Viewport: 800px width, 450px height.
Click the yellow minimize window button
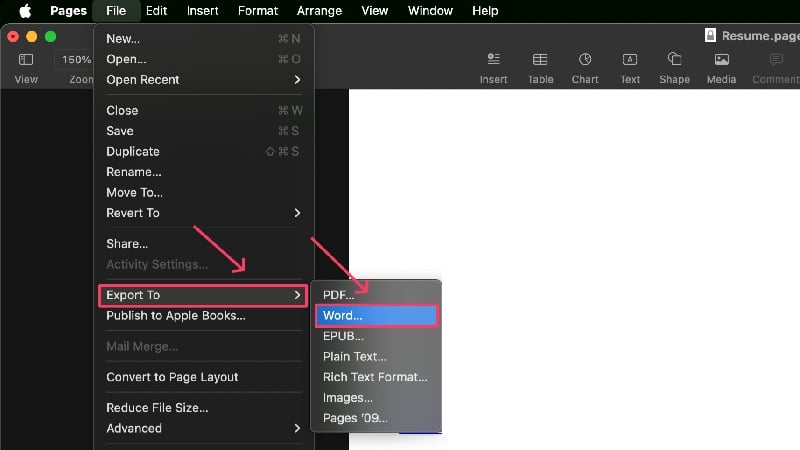32,37
